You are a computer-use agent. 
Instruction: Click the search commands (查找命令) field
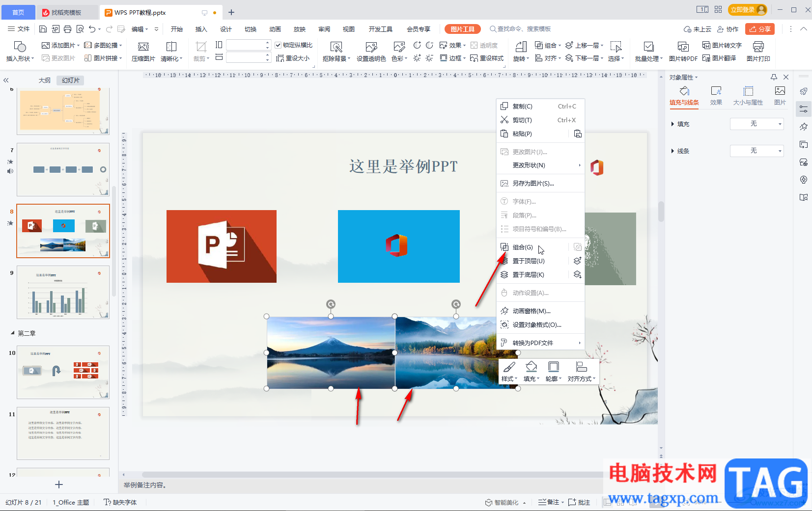(x=521, y=29)
